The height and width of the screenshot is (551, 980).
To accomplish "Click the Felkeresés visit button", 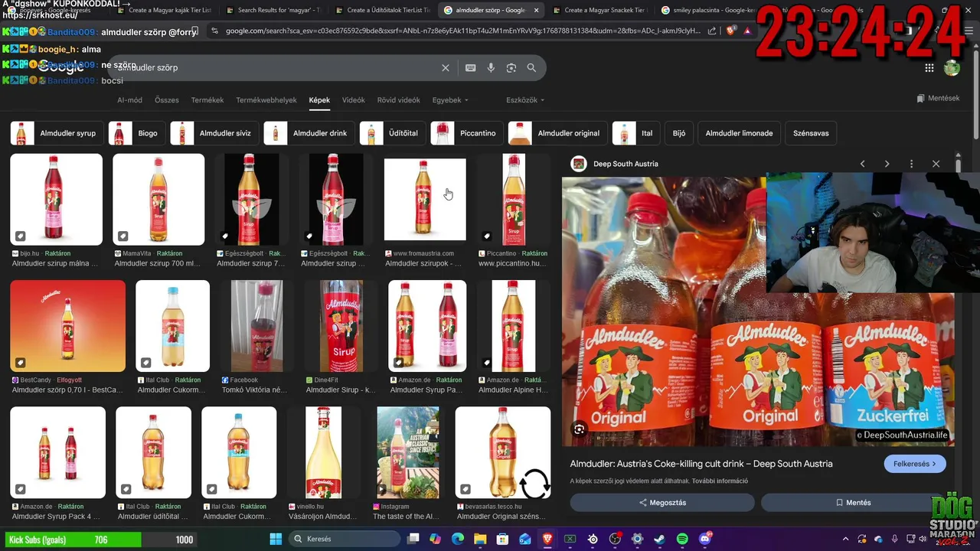I will pyautogui.click(x=915, y=464).
